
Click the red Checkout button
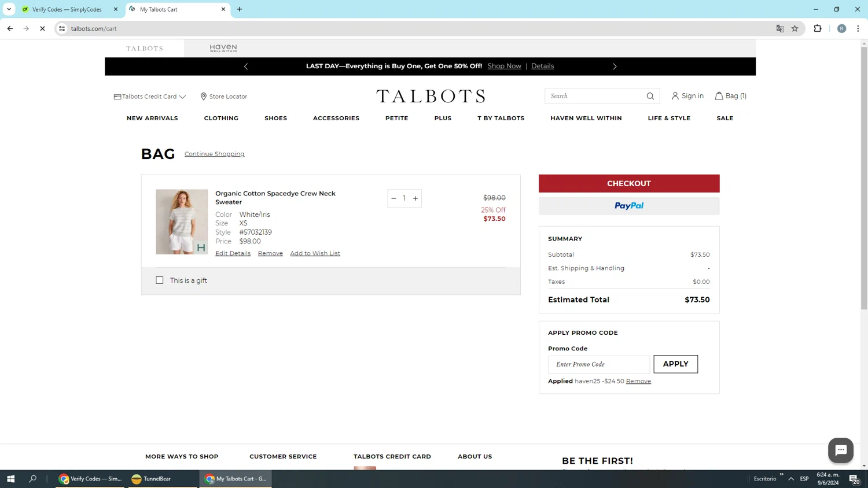(629, 183)
